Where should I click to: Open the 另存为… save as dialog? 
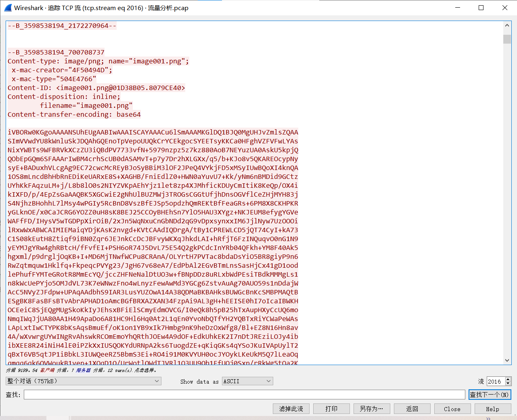(x=372, y=409)
